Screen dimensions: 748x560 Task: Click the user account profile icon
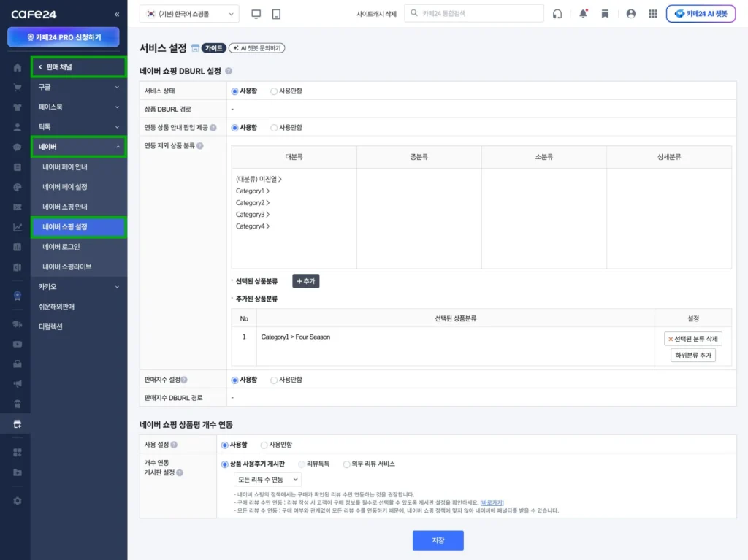tap(631, 14)
